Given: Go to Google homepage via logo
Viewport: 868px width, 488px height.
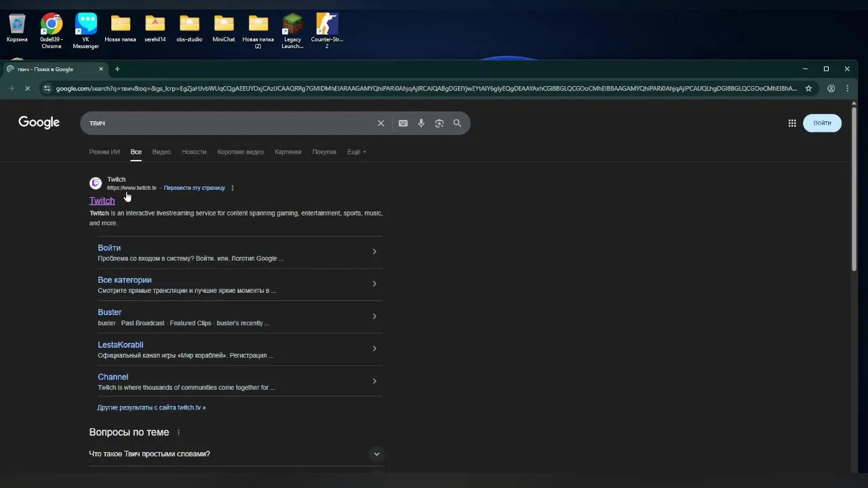Looking at the screenshot, I should coord(39,123).
